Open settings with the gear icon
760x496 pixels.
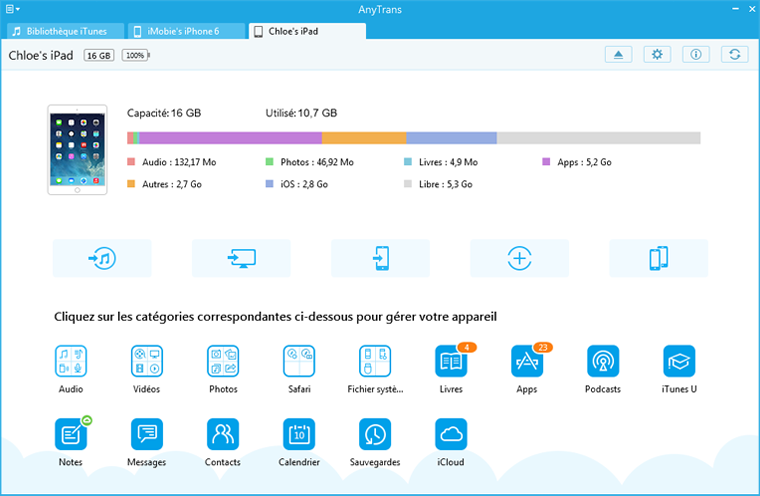click(x=657, y=54)
